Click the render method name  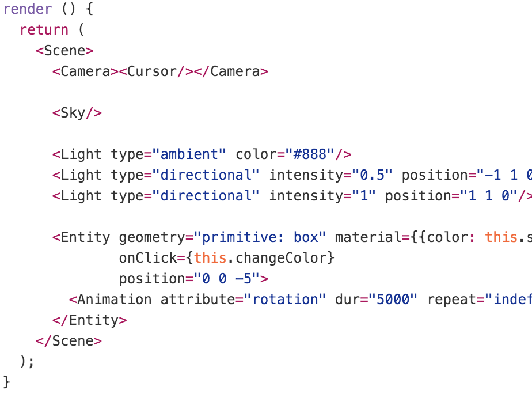pyautogui.click(x=28, y=9)
